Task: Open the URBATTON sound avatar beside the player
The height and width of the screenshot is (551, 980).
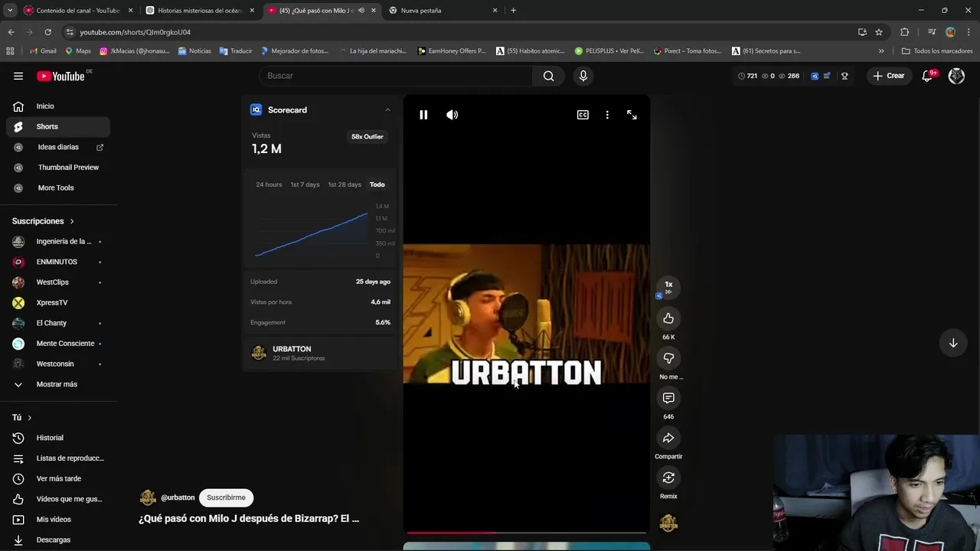Action: click(x=668, y=523)
